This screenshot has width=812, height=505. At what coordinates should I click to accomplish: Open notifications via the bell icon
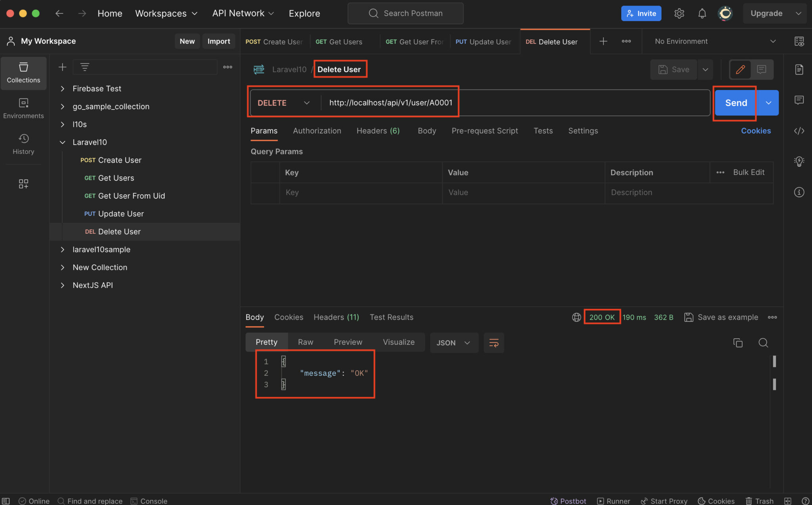(702, 13)
